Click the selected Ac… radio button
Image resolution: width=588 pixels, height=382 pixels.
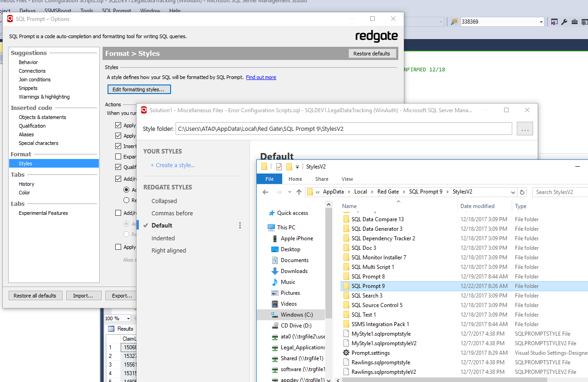click(x=127, y=189)
